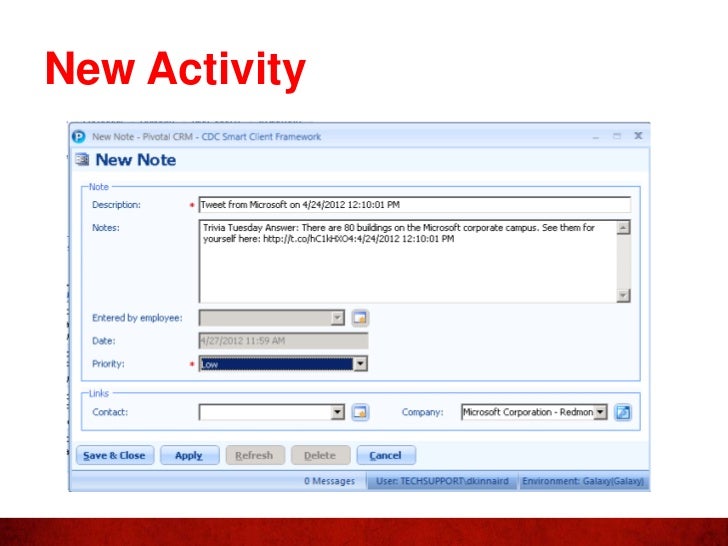Click the New Note document icon

click(82, 159)
